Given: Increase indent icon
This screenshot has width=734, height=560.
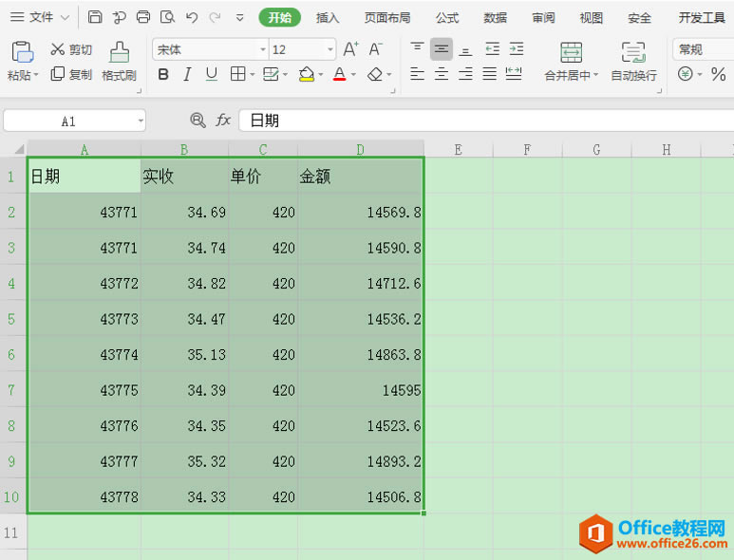Looking at the screenshot, I should pos(517,48).
